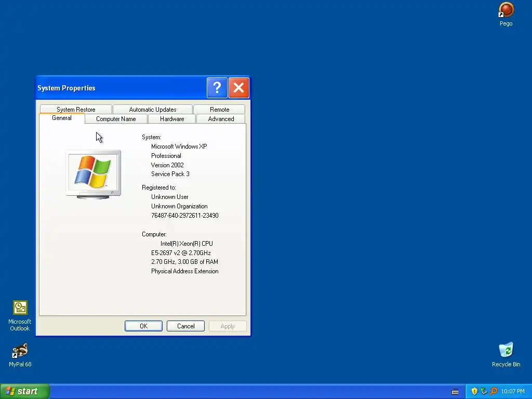Click the product ID 76487-640-2972611-23490
Viewport: 532px width, 399px height.
coord(184,216)
